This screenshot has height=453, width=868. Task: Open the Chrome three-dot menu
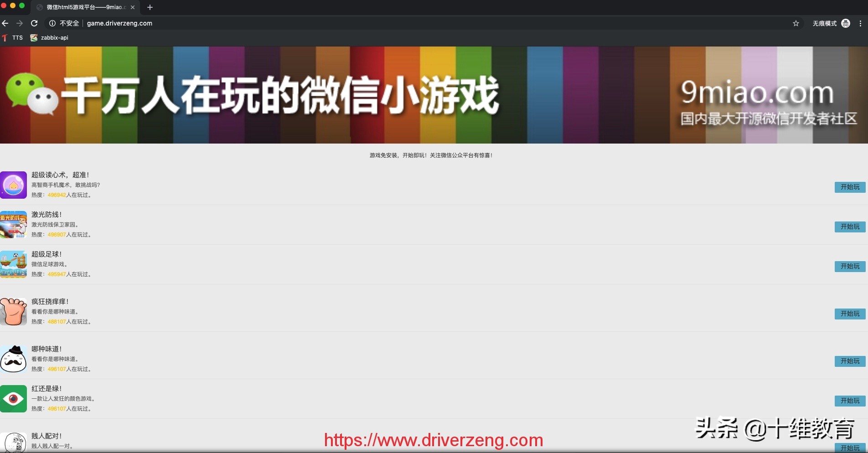861,23
